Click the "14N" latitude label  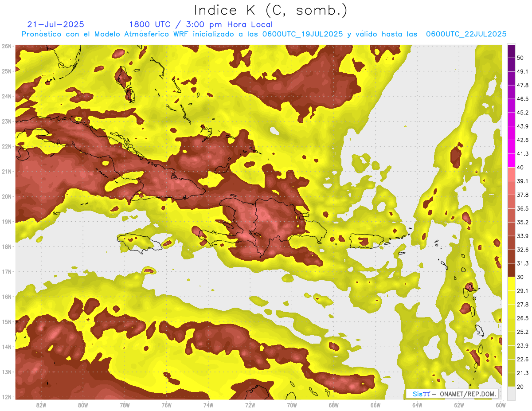tap(7, 347)
